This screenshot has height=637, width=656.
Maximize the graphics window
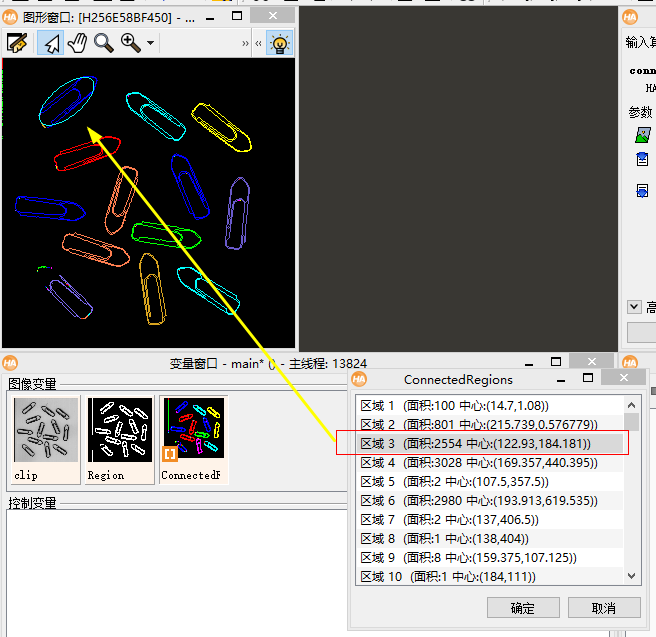tap(237, 16)
